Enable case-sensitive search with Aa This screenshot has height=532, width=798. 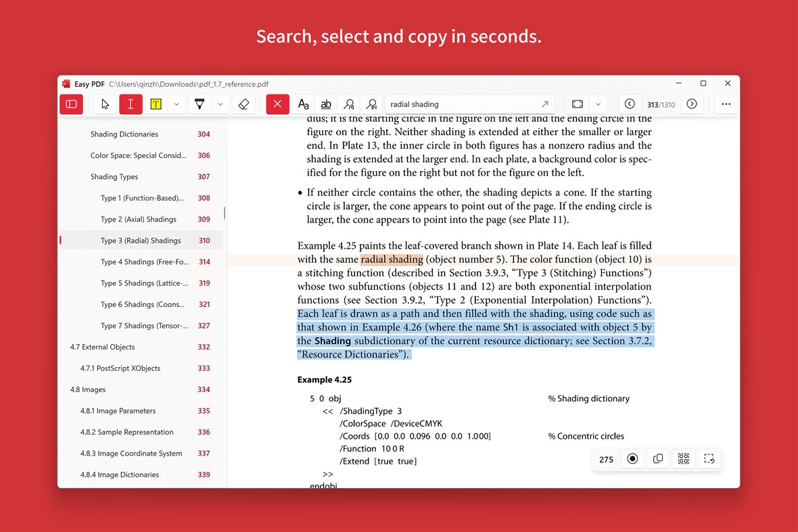(x=303, y=103)
